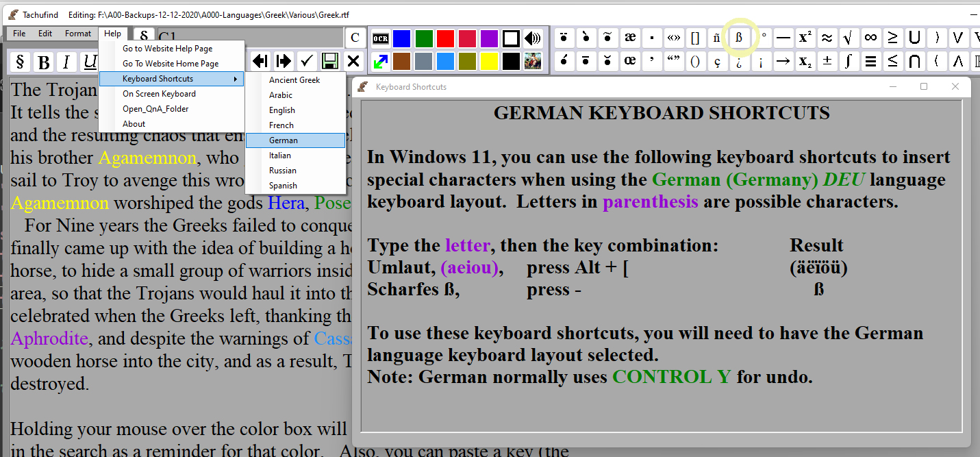Open the Format menu
The image size is (980, 457).
pyautogui.click(x=77, y=33)
